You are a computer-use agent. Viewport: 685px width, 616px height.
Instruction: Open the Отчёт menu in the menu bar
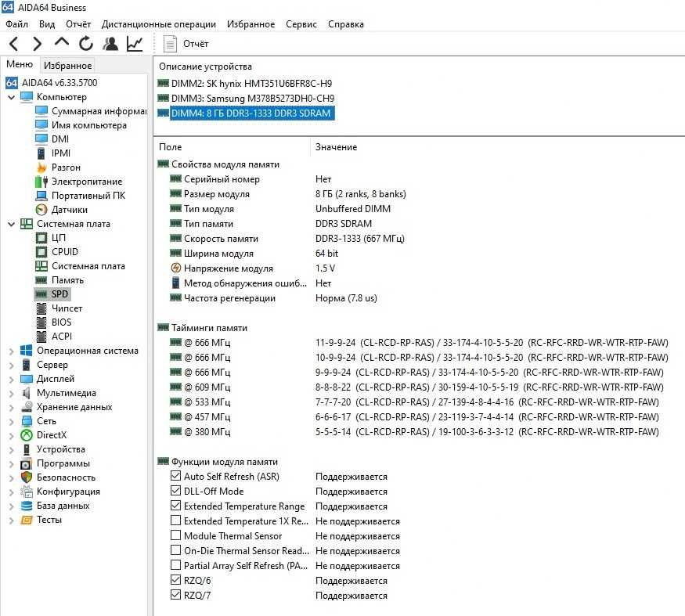tap(78, 24)
